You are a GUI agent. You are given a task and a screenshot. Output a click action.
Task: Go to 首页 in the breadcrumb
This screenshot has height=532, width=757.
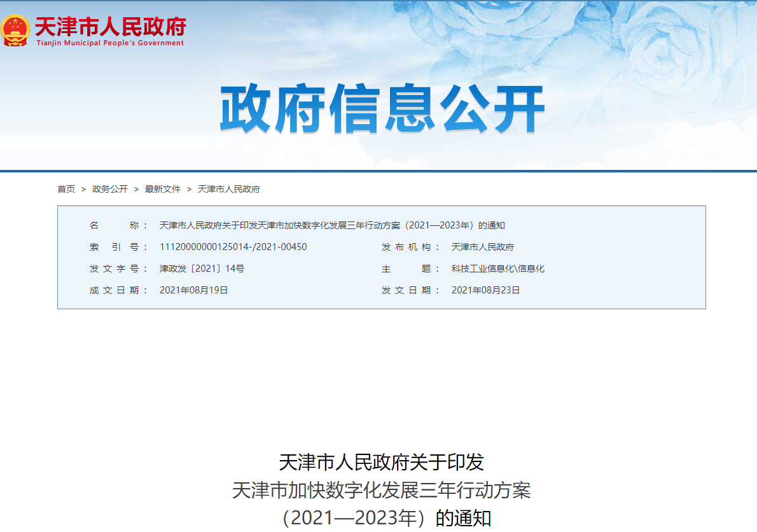pos(66,189)
